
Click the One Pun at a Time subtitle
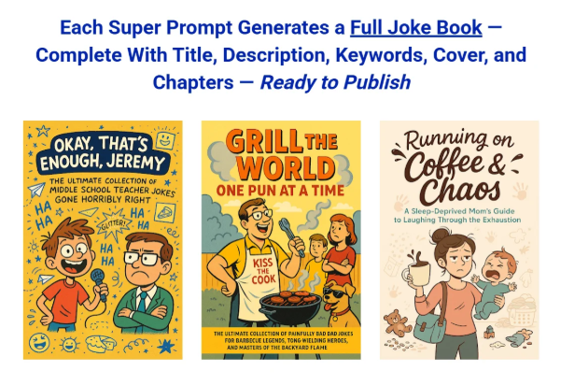click(281, 191)
